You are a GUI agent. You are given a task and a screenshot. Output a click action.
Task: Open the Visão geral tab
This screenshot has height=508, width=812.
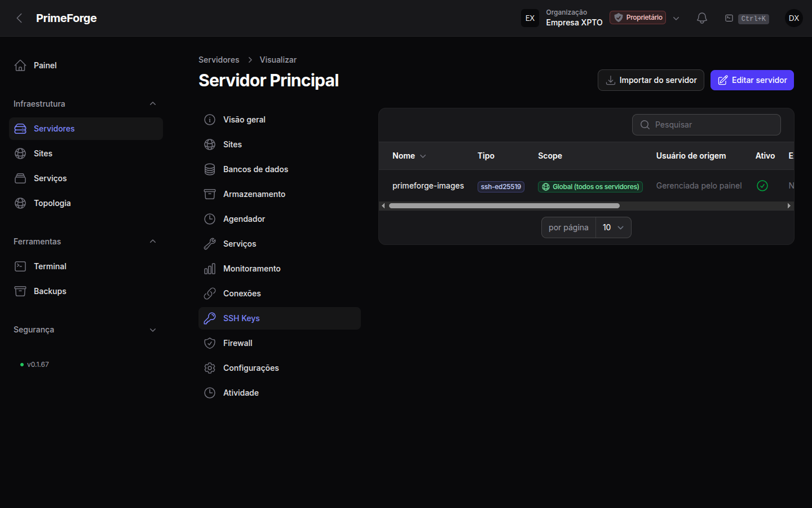coord(280,120)
